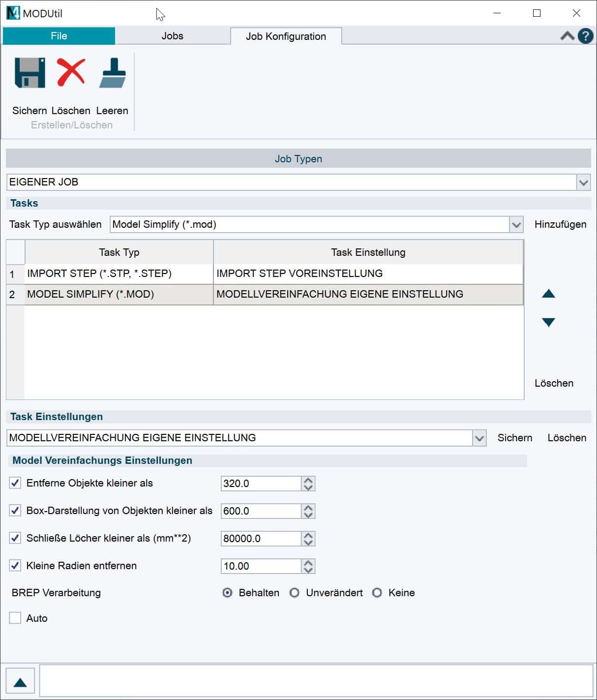The height and width of the screenshot is (700, 597).
Task: Click the Hinzufügen button
Action: (561, 224)
